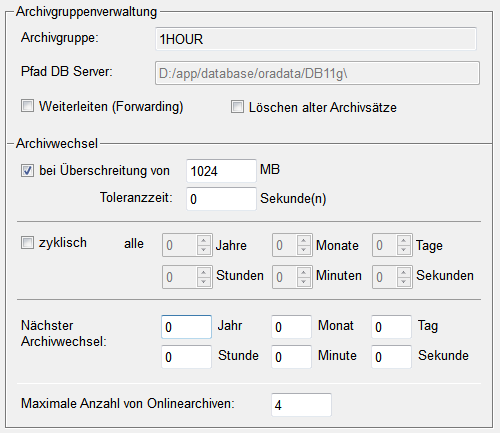Click the Minute input field
This screenshot has width=500, height=433.
coord(291,357)
